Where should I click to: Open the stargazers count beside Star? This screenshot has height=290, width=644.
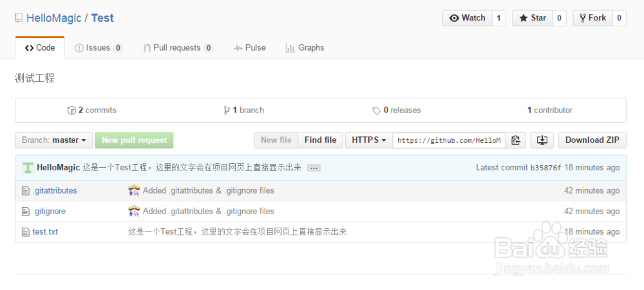pos(559,18)
